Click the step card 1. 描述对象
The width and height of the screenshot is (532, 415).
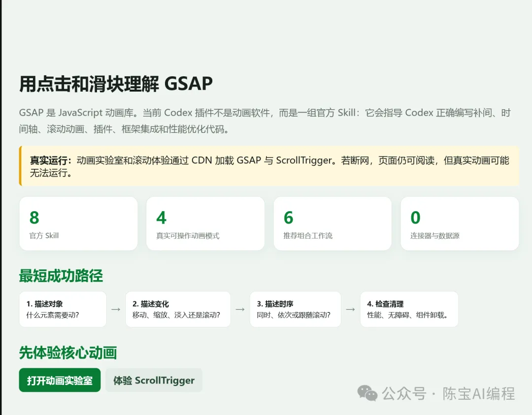(x=63, y=309)
